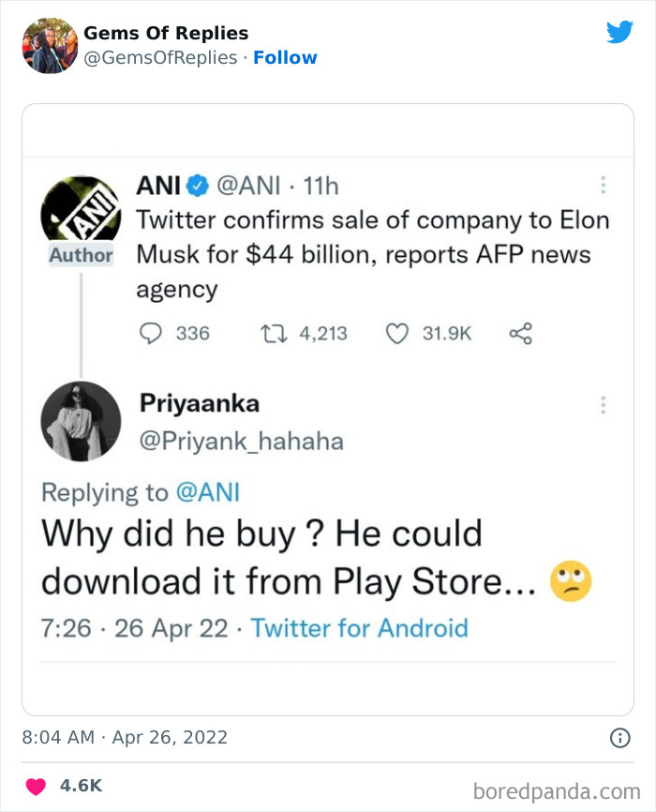This screenshot has width=656, height=812.
Task: Open the @ANI mention link
Action: [x=208, y=491]
